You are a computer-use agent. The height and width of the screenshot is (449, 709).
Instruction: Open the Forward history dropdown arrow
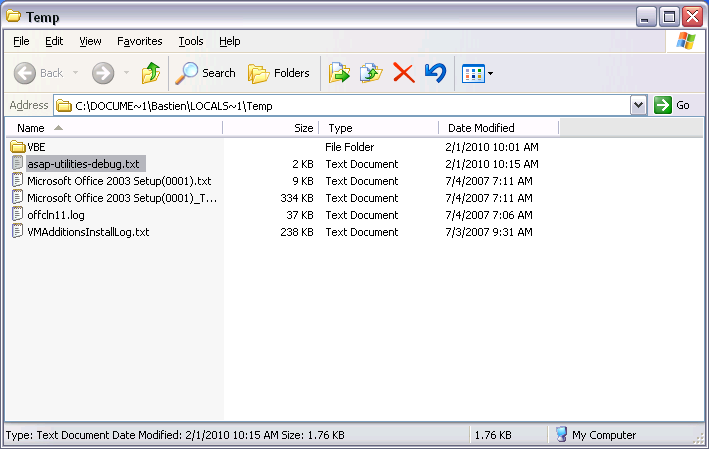(x=127, y=73)
